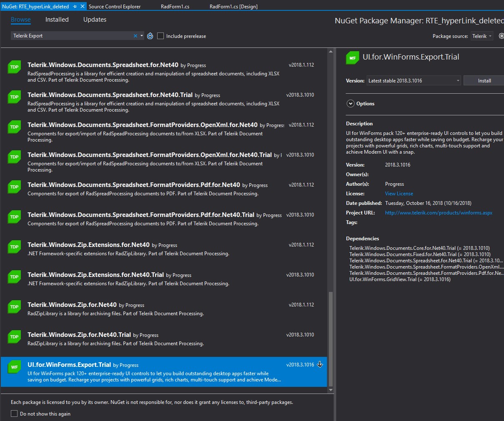
Task: Click TDP icon of FormatProviders.OpenXml.for.Net40.Trial package
Action: [x=15, y=157]
